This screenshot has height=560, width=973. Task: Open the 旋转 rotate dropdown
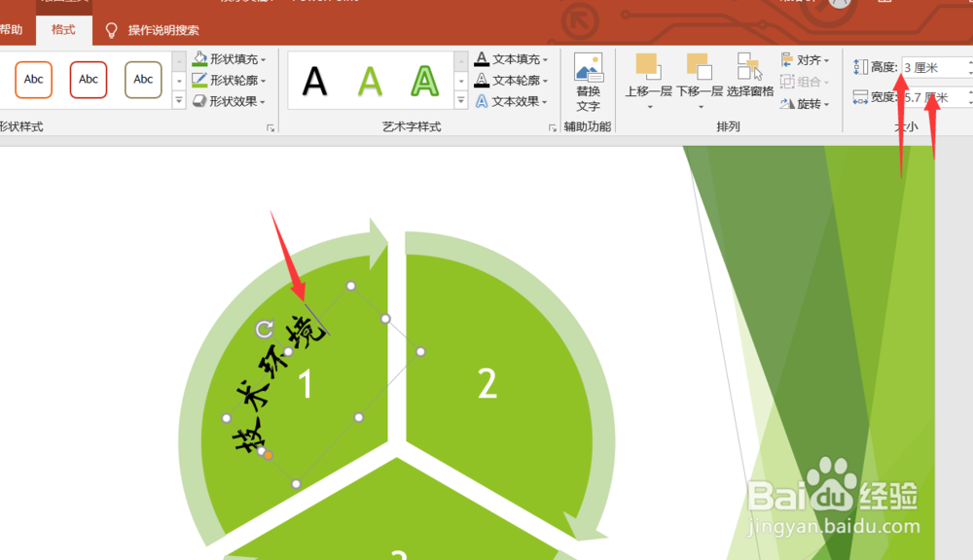[x=805, y=104]
